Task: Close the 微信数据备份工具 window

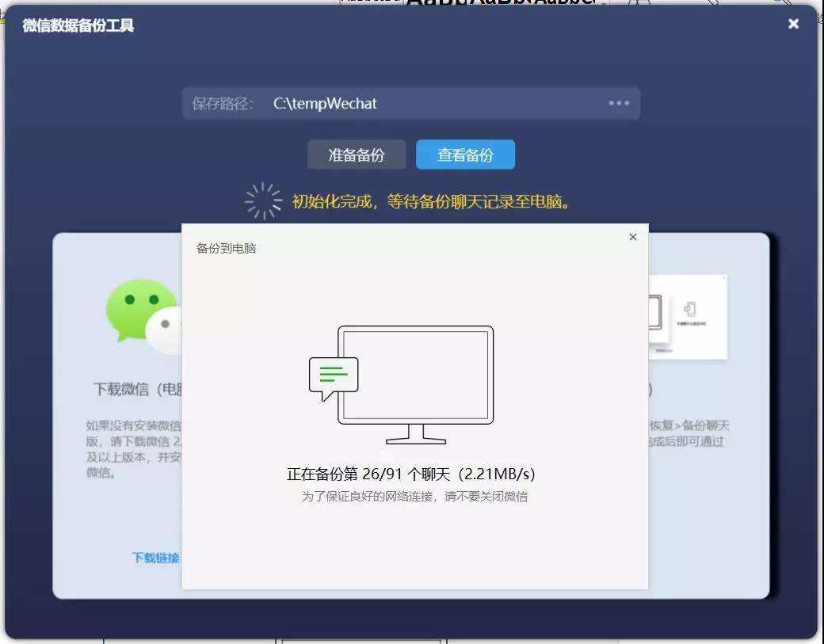Action: click(794, 24)
